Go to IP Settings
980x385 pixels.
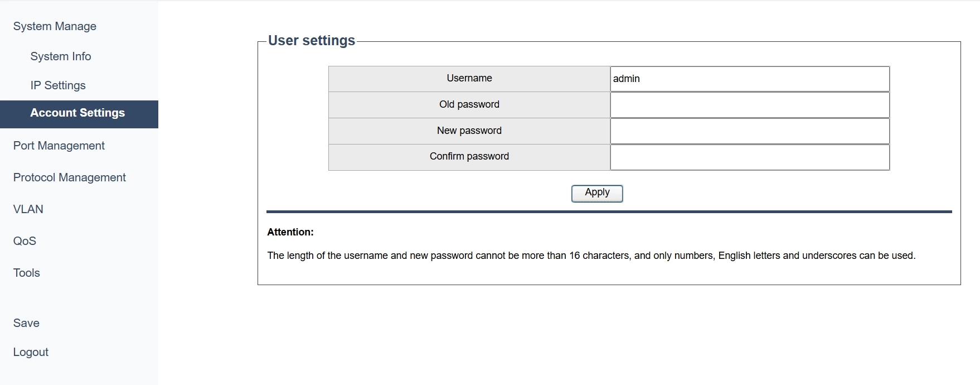tap(58, 85)
